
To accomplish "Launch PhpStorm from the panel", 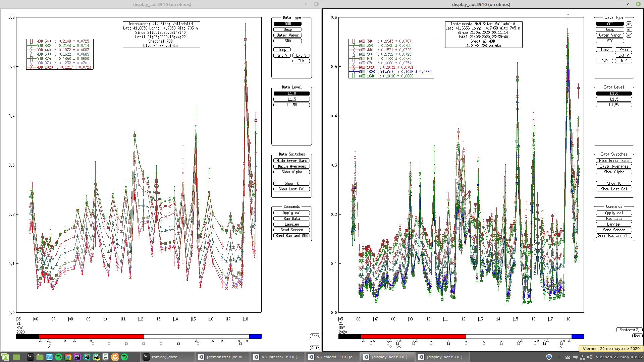I will (x=77, y=357).
